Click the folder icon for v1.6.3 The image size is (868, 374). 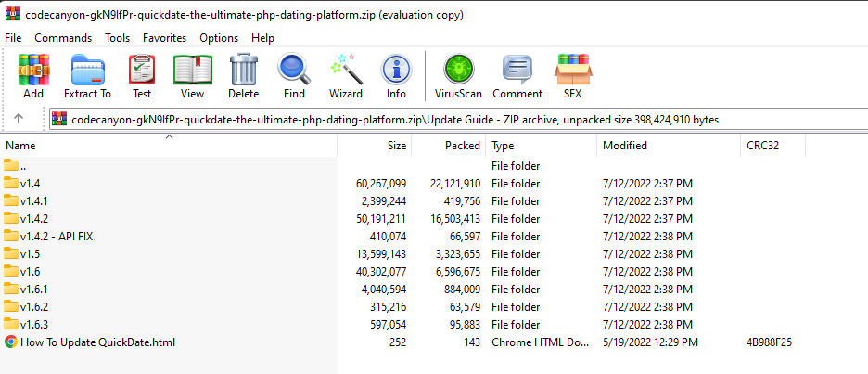[10, 324]
